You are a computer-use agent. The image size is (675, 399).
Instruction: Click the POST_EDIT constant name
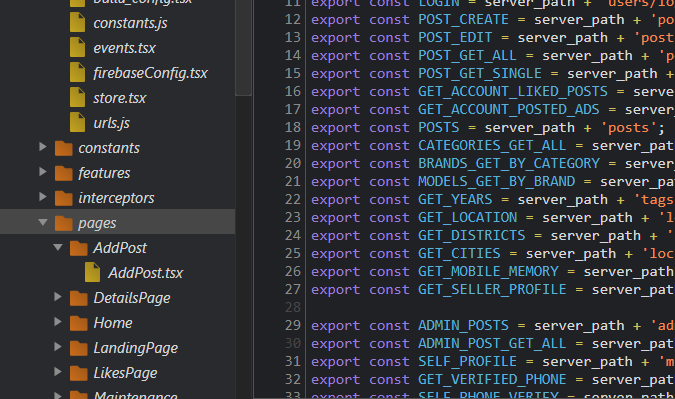(x=455, y=38)
